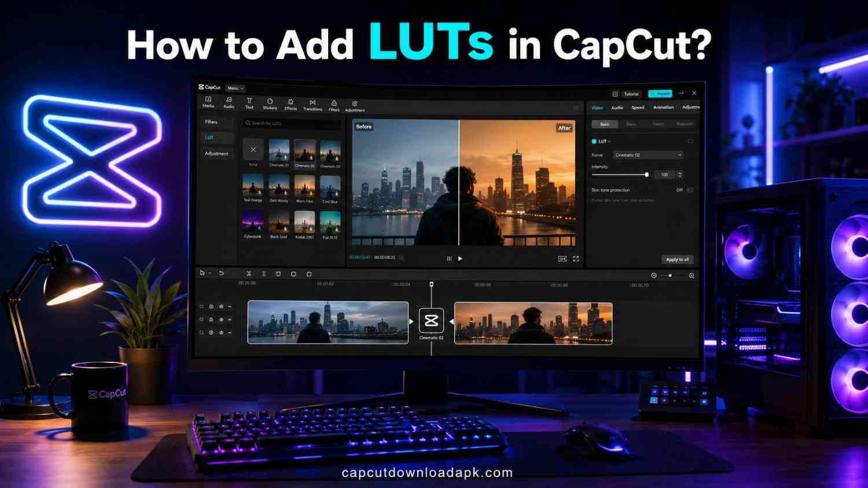Toggle the third track's visibility icon
The width and height of the screenshot is (868, 488).
pyautogui.click(x=221, y=332)
